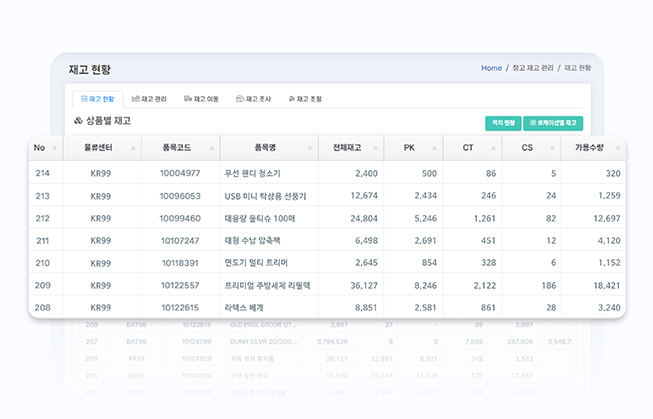This screenshot has width=653, height=419.
Task: Click the icon on 재고 현황 tab
Action: 84,99
